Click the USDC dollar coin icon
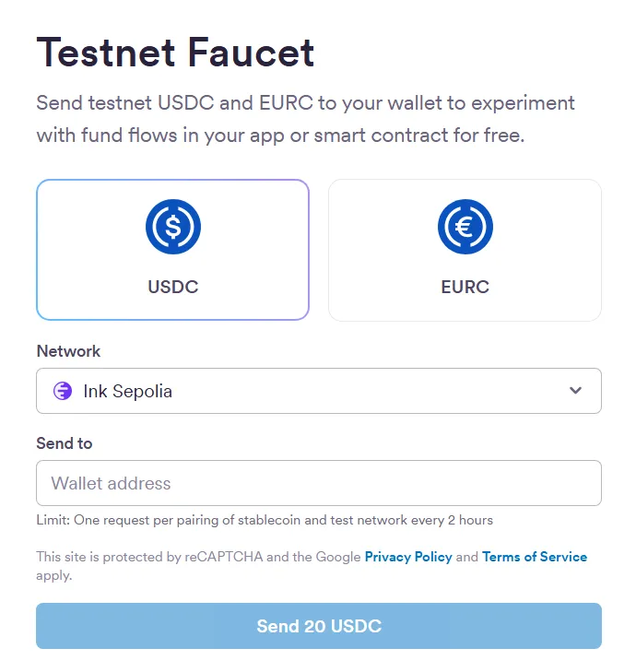 [x=173, y=227]
